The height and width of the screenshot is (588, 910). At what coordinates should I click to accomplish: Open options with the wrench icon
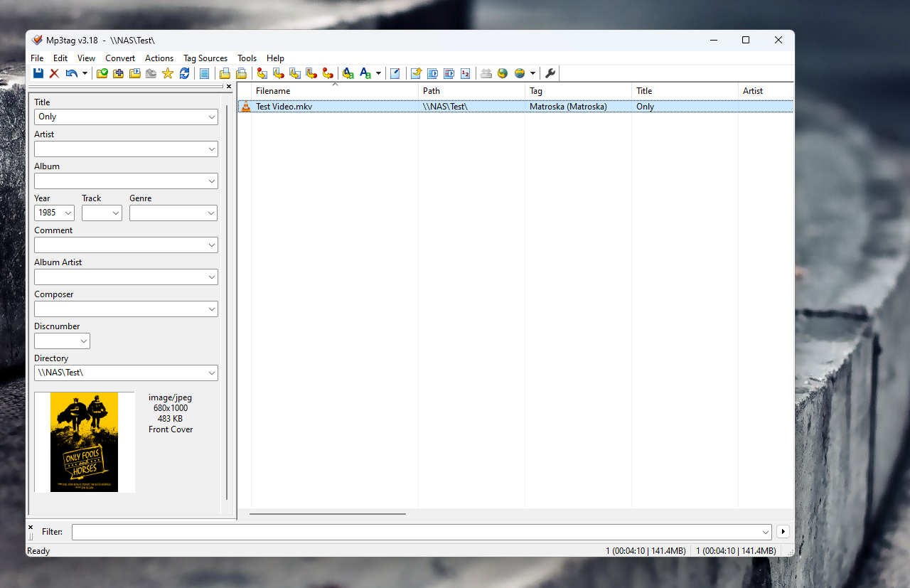(x=550, y=73)
